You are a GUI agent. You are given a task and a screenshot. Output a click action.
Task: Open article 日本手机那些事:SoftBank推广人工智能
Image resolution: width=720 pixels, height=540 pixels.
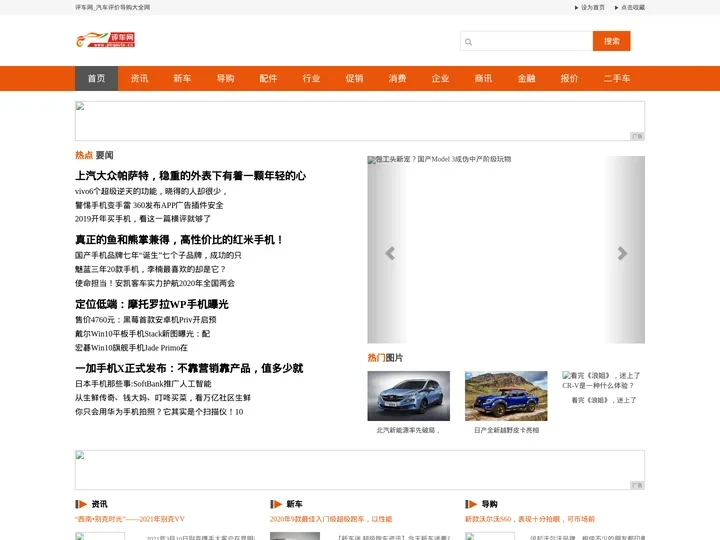[143, 384]
